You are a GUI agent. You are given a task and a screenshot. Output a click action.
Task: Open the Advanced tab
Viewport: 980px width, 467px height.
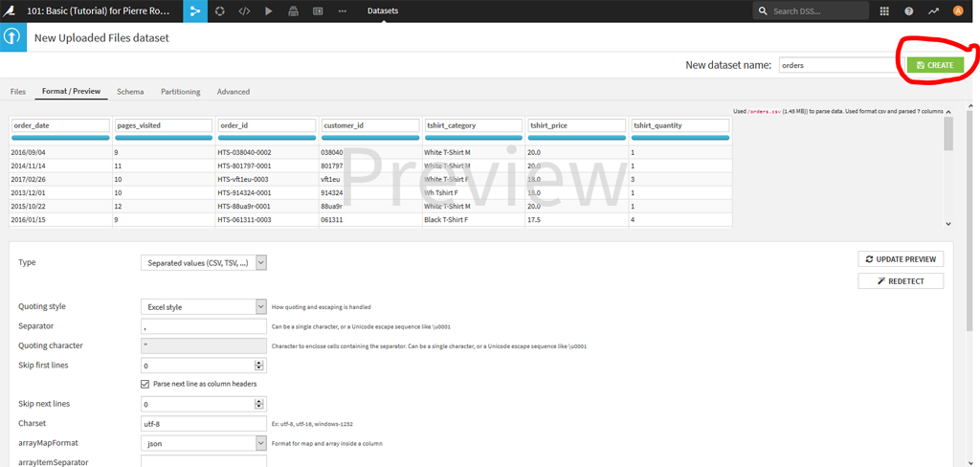[234, 91]
